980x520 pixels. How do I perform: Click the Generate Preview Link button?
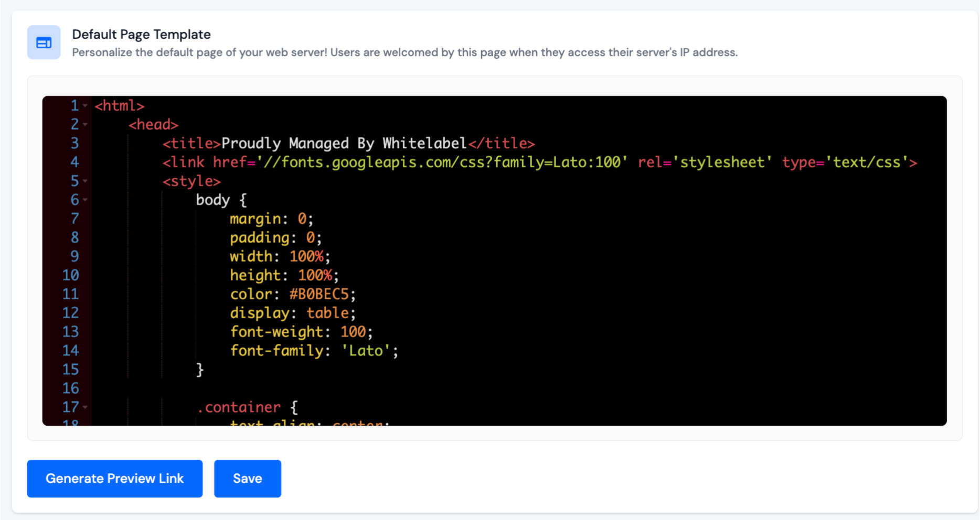click(114, 478)
